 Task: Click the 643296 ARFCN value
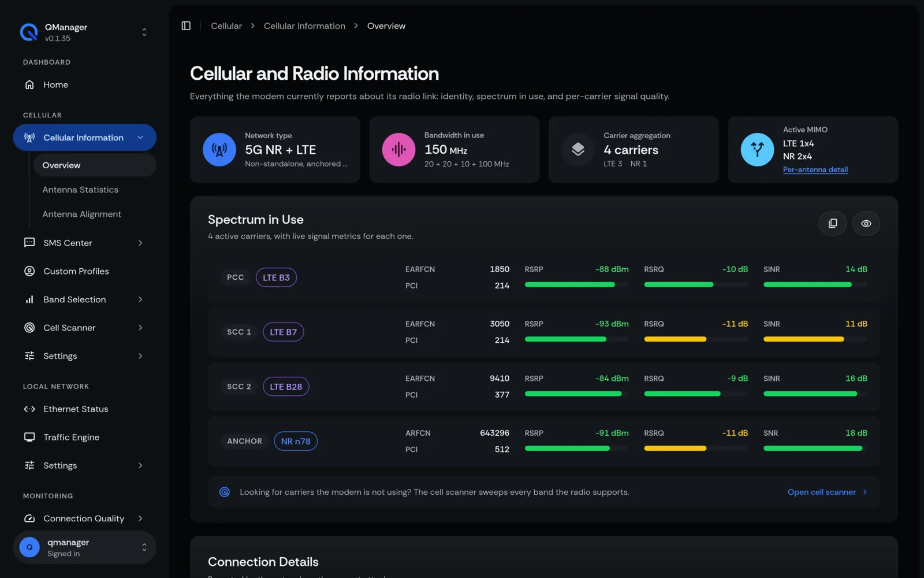tap(494, 433)
